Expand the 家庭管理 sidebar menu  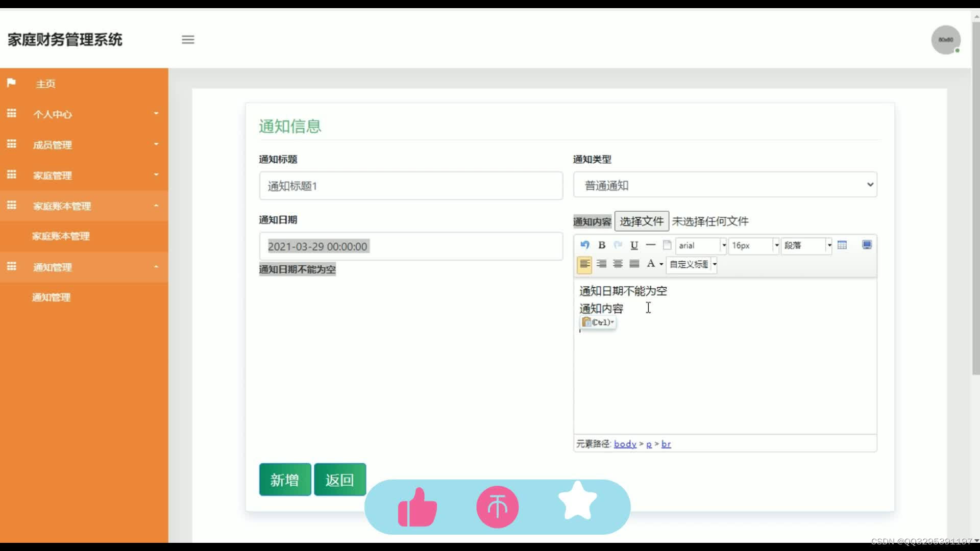click(x=84, y=176)
